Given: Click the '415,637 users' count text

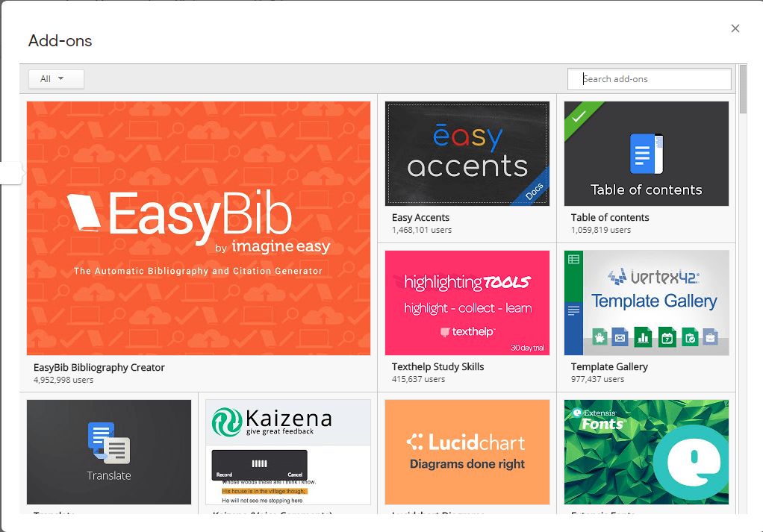Looking at the screenshot, I should 418,379.
